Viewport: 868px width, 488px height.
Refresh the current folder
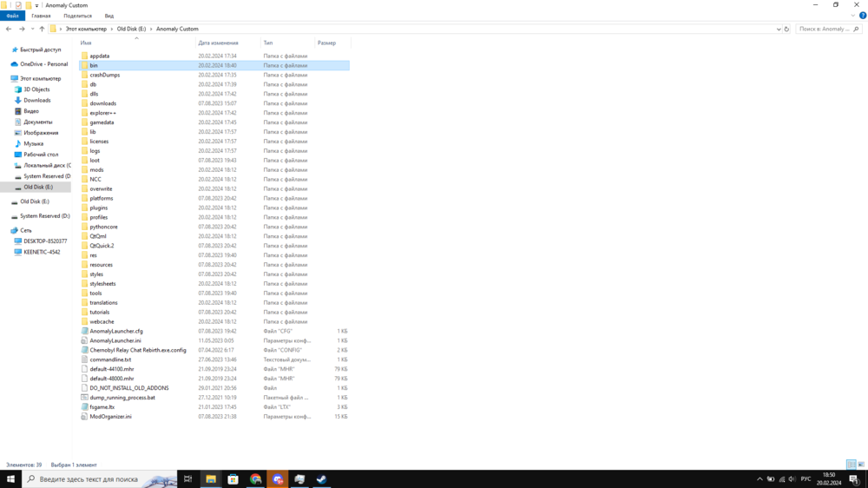pyautogui.click(x=786, y=29)
